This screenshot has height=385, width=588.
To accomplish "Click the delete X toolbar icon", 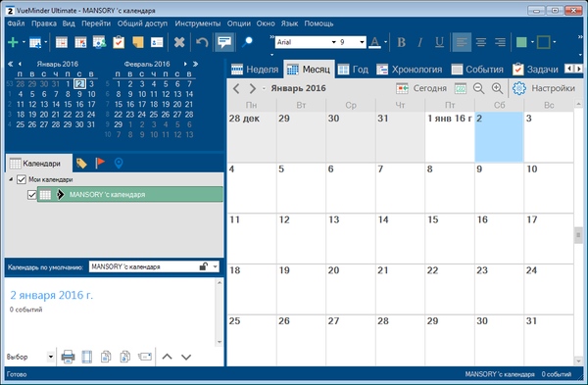I will [x=179, y=42].
